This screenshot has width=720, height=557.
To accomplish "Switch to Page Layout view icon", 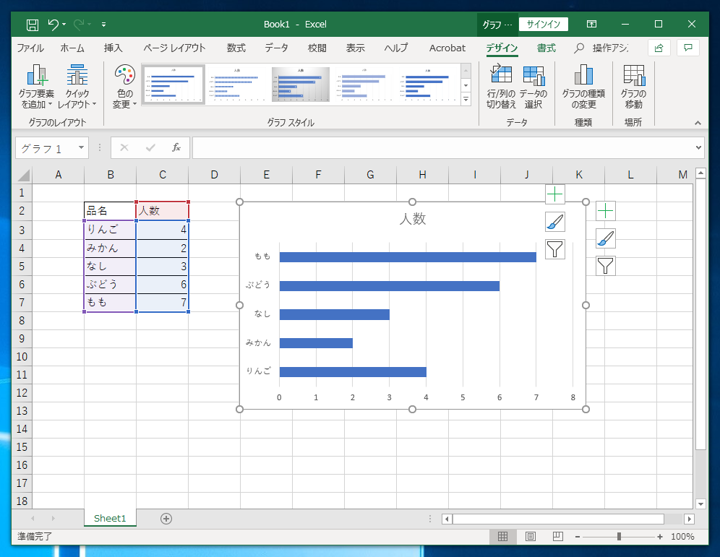I will coord(530,536).
